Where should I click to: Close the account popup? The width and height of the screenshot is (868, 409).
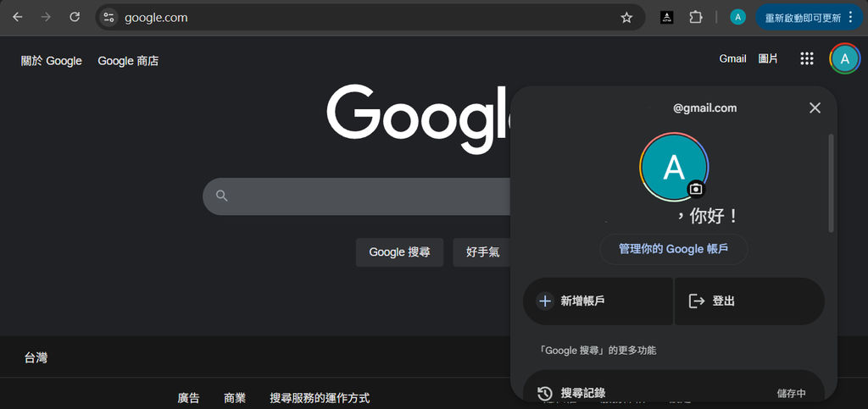pyautogui.click(x=815, y=108)
